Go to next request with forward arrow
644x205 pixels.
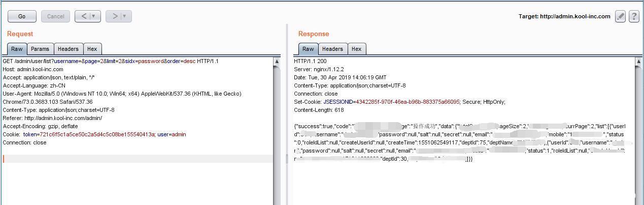[x=115, y=16]
